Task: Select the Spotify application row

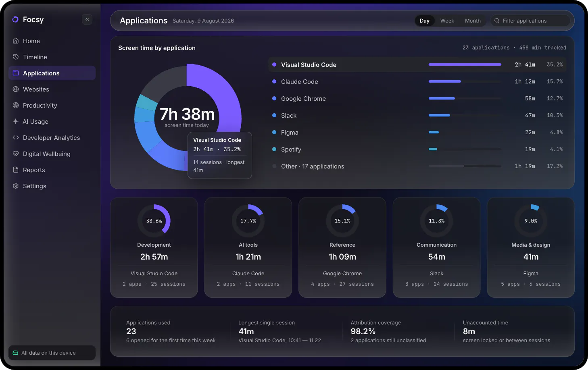Action: click(417, 149)
